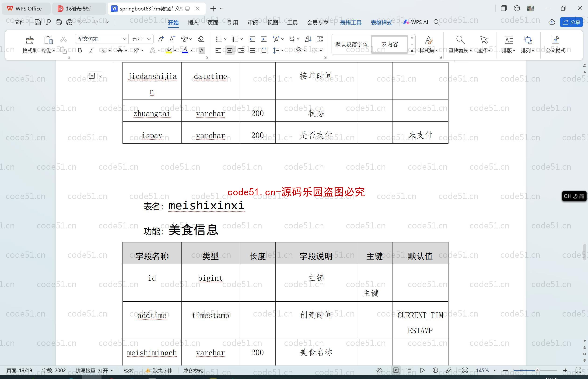Click the WPS AI button
588x379 pixels.
point(416,22)
